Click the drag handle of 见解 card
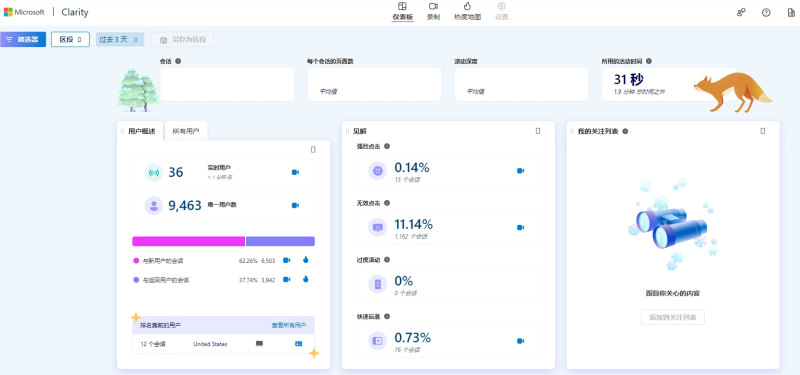Screen dimensions: 800x375 pyautogui.click(x=347, y=131)
